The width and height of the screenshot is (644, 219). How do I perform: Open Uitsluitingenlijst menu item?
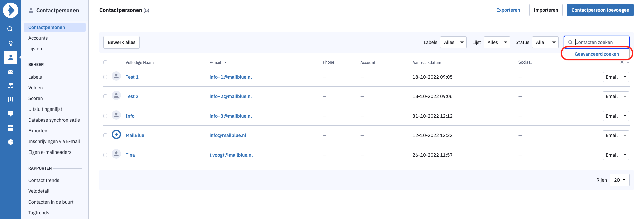45,109
